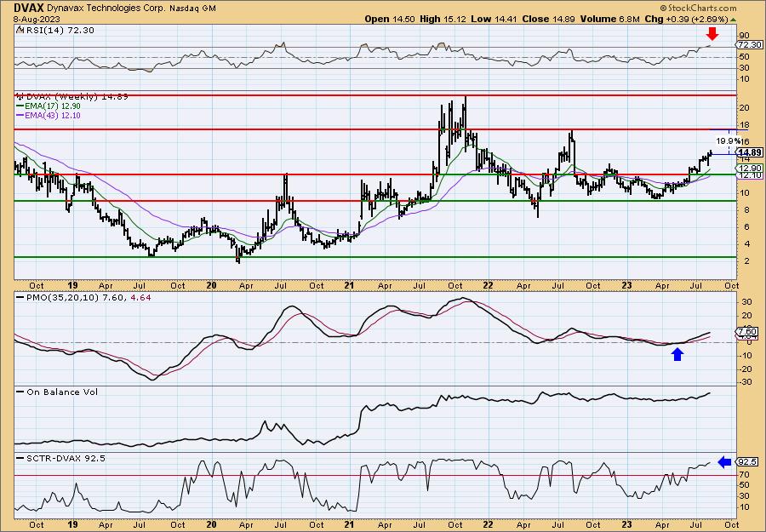The image size is (766, 532).
Task: Click year 22 on the bottom time axis
Action: click(x=488, y=524)
